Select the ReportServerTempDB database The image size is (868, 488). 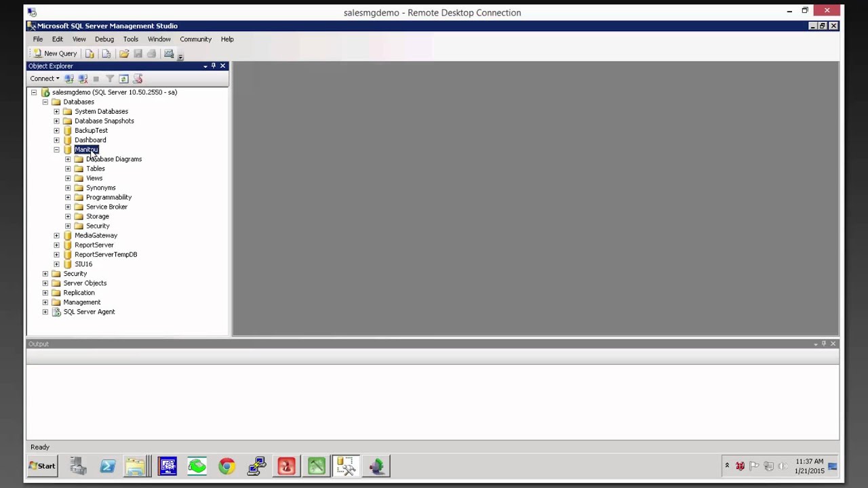(106, 254)
